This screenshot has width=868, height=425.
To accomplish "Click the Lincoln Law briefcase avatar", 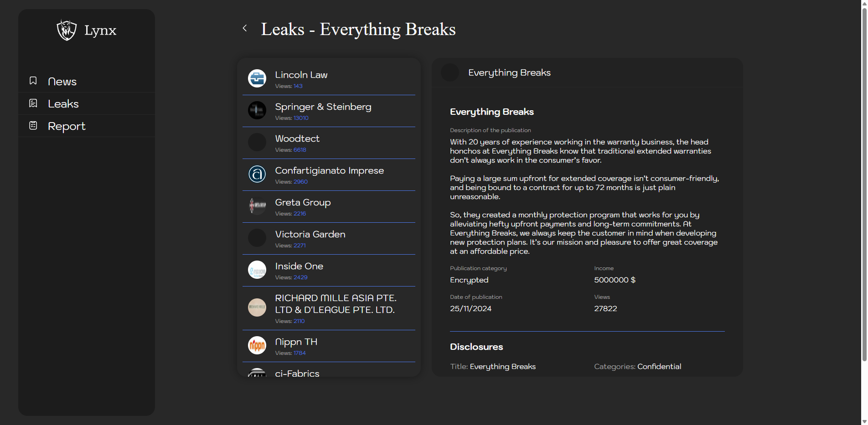I will coord(257,78).
